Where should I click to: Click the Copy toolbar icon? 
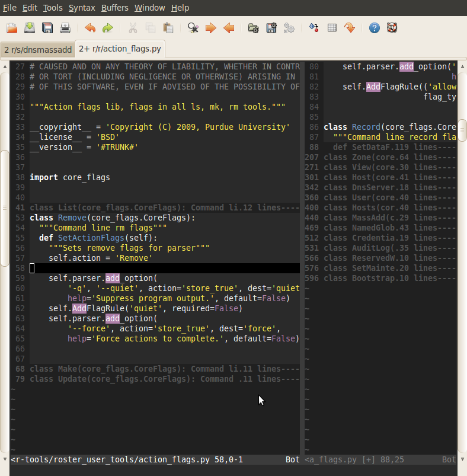coord(150,28)
